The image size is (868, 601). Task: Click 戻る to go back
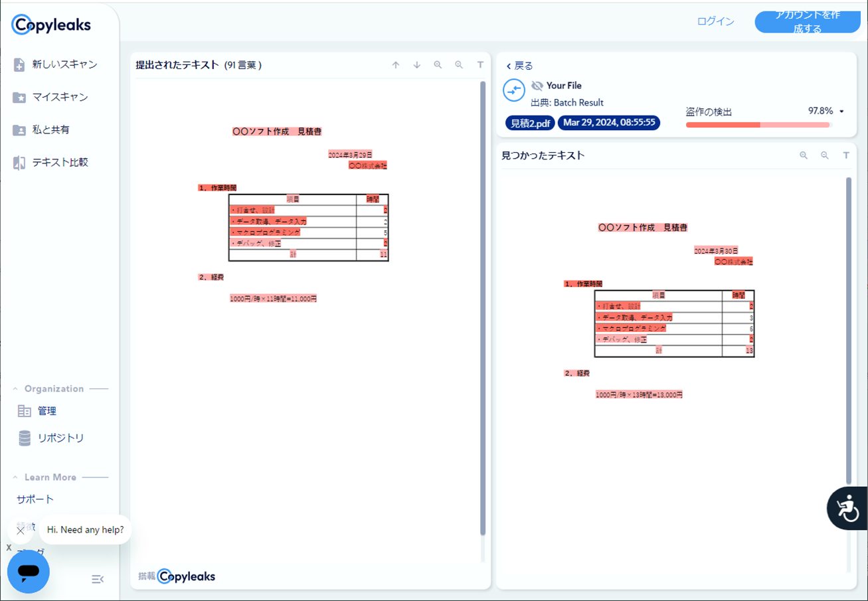[x=519, y=66]
